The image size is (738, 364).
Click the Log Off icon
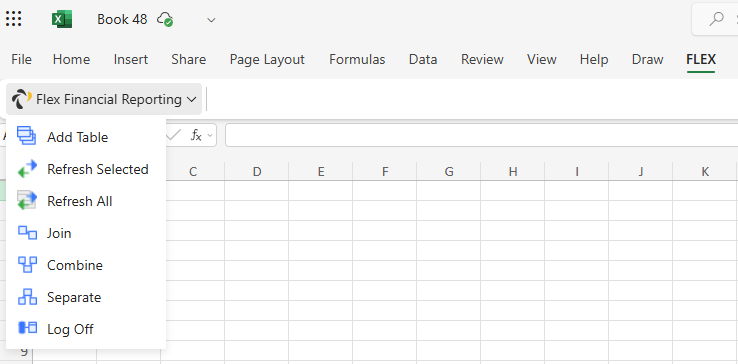[27, 328]
